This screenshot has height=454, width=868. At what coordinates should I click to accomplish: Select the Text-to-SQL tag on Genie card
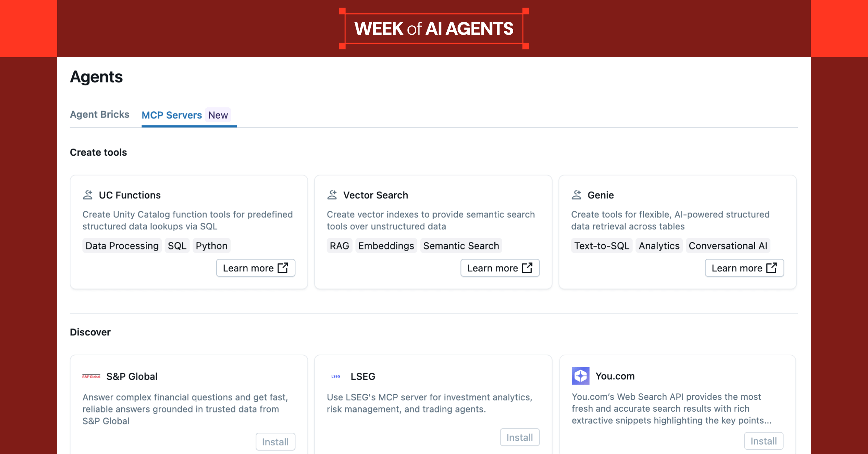pos(601,245)
